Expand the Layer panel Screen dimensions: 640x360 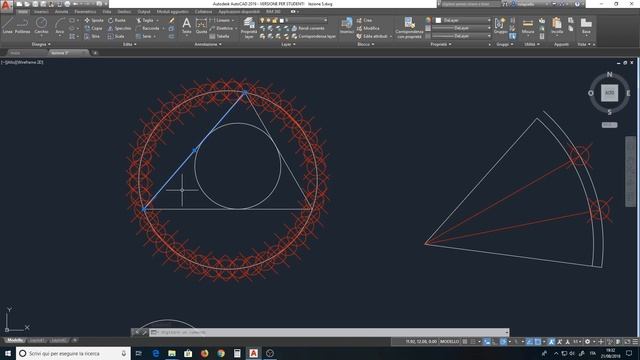288,44
